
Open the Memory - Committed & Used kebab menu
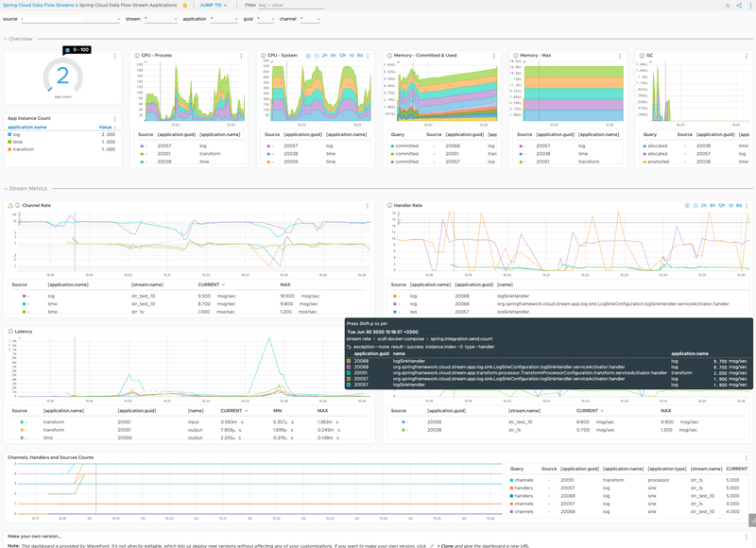pyautogui.click(x=495, y=55)
